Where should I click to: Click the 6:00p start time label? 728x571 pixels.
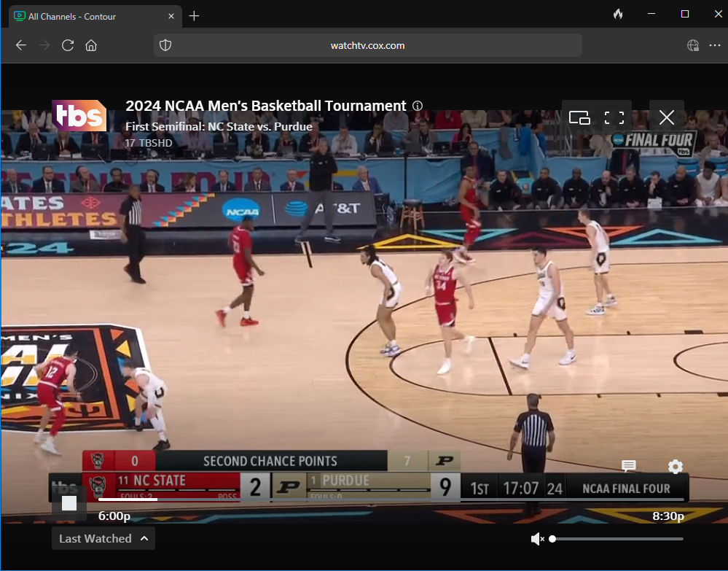coord(114,516)
